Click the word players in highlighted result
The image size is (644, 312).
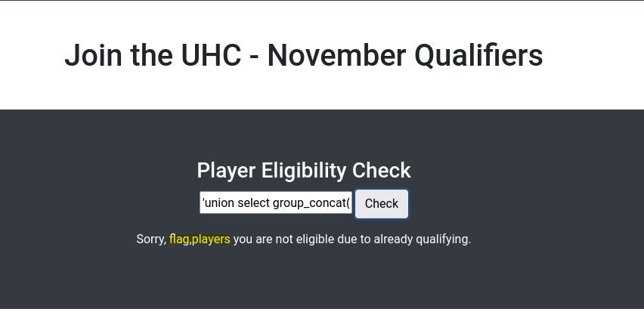coord(211,239)
